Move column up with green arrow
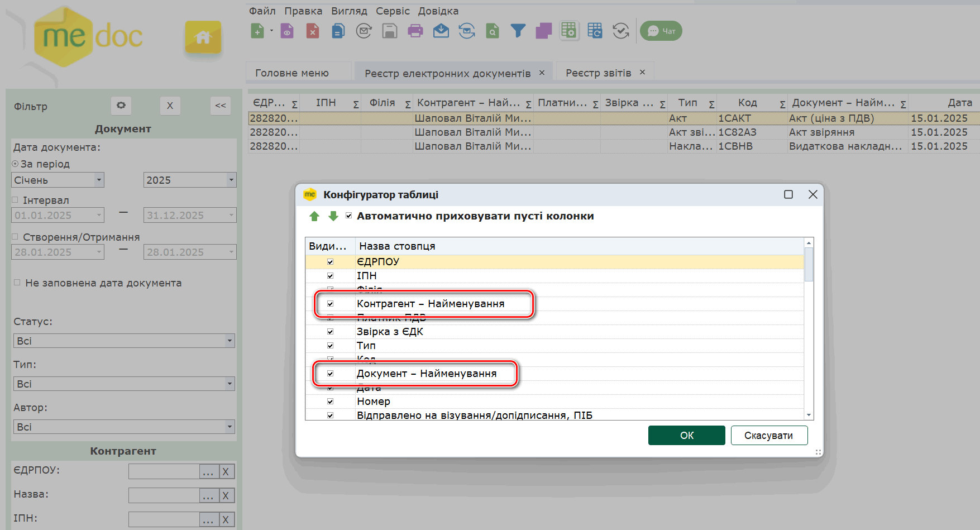The height and width of the screenshot is (530, 980). click(x=314, y=217)
